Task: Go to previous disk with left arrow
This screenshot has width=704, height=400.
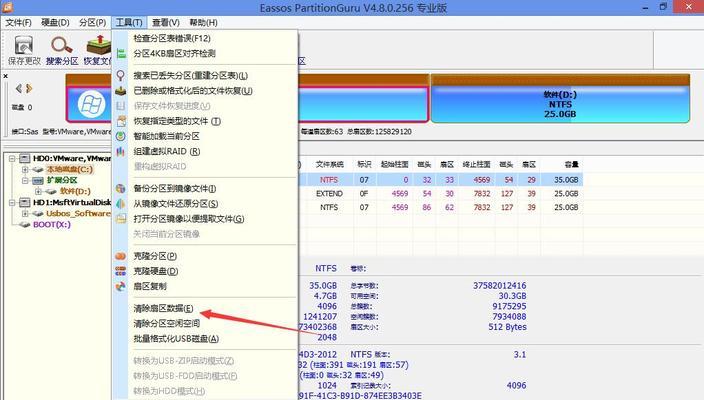Action: tap(19, 88)
